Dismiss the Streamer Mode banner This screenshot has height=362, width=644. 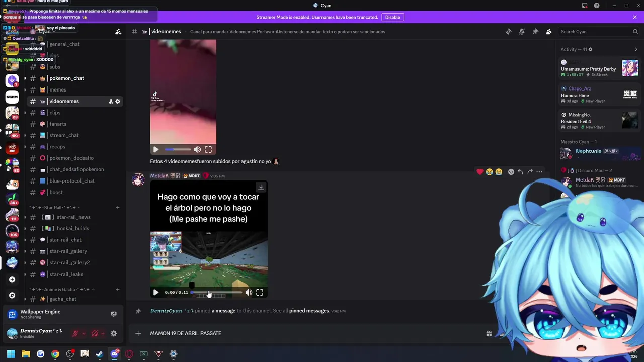click(x=635, y=17)
